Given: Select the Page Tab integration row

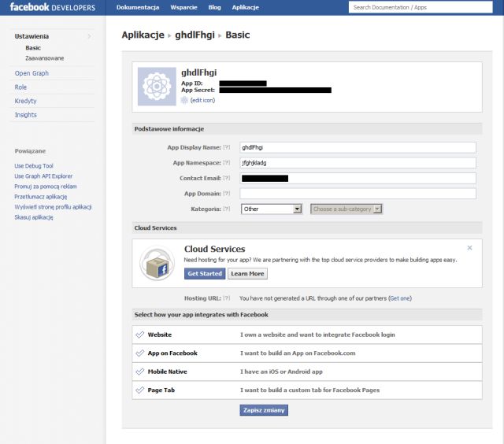Looking at the screenshot, I should (x=307, y=390).
